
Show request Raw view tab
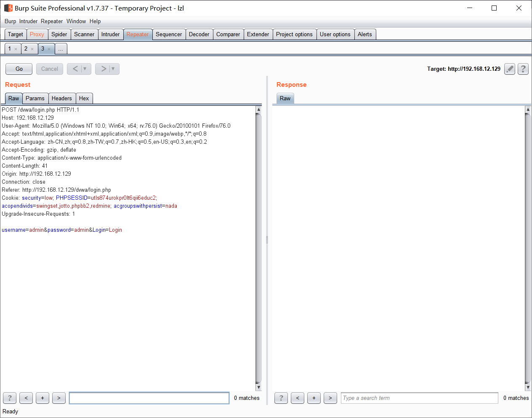(x=14, y=98)
